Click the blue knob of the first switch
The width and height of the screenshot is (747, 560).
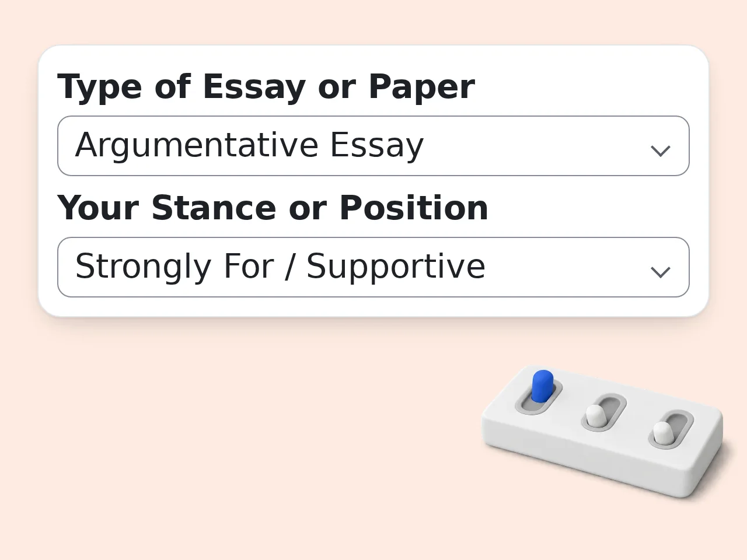point(542,386)
